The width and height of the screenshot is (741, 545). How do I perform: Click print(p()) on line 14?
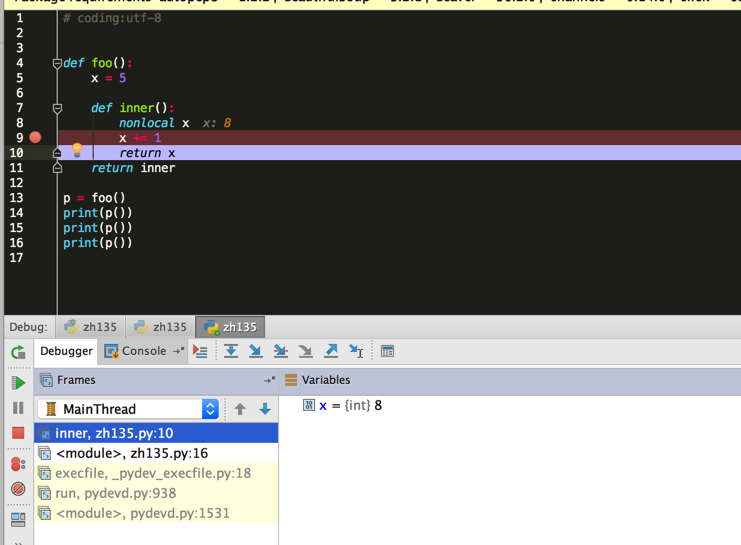tap(98, 213)
